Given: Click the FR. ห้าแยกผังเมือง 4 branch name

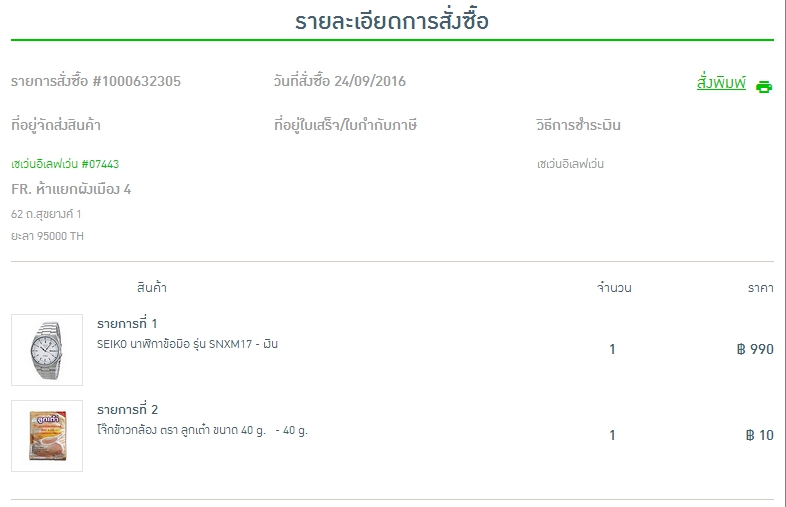Looking at the screenshot, I should point(71,189).
